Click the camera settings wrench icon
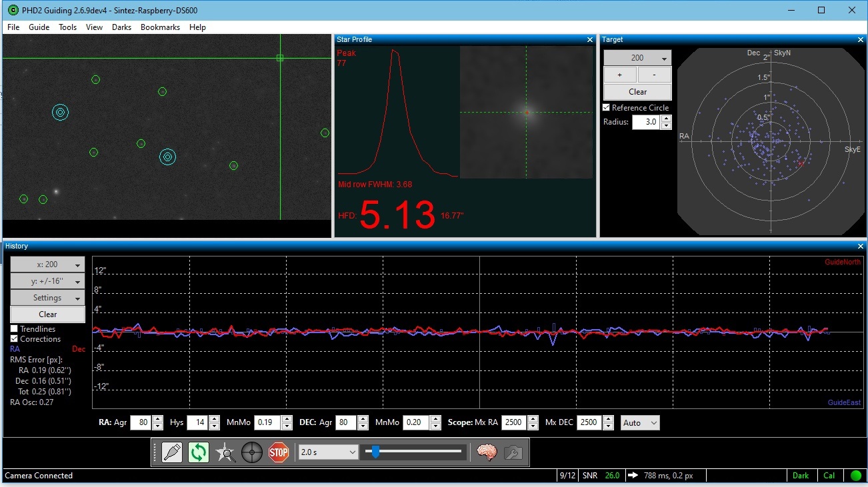This screenshot has width=868, height=487. pyautogui.click(x=513, y=453)
